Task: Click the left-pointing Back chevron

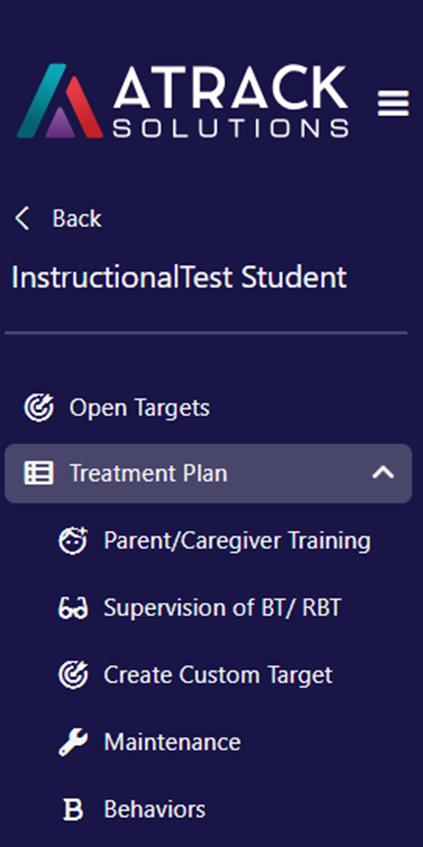Action: click(x=22, y=219)
